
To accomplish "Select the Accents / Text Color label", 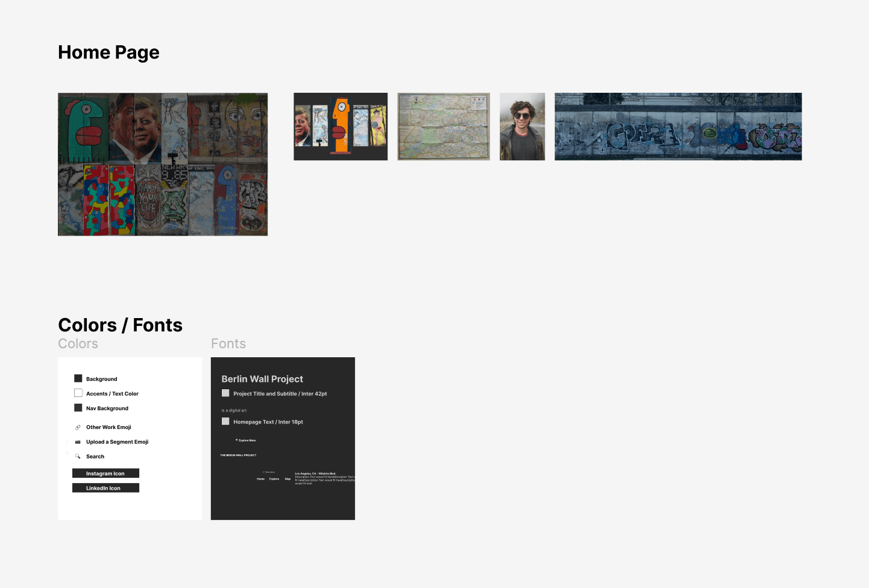I will point(112,393).
